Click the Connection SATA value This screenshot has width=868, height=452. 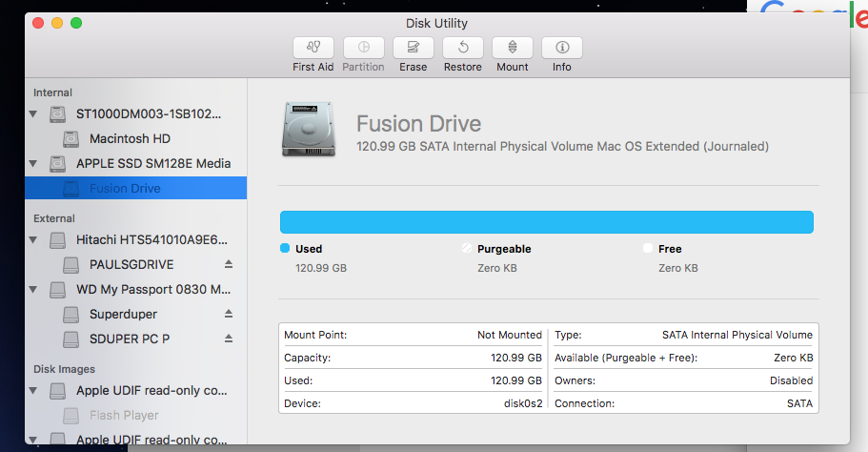[x=800, y=403]
